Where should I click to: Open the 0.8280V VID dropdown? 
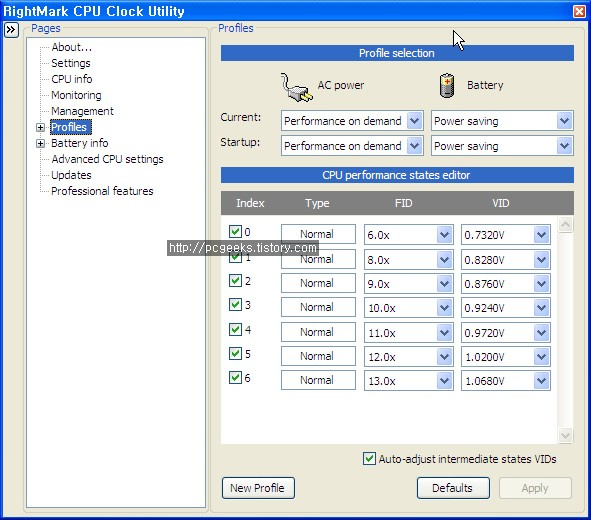[542, 260]
